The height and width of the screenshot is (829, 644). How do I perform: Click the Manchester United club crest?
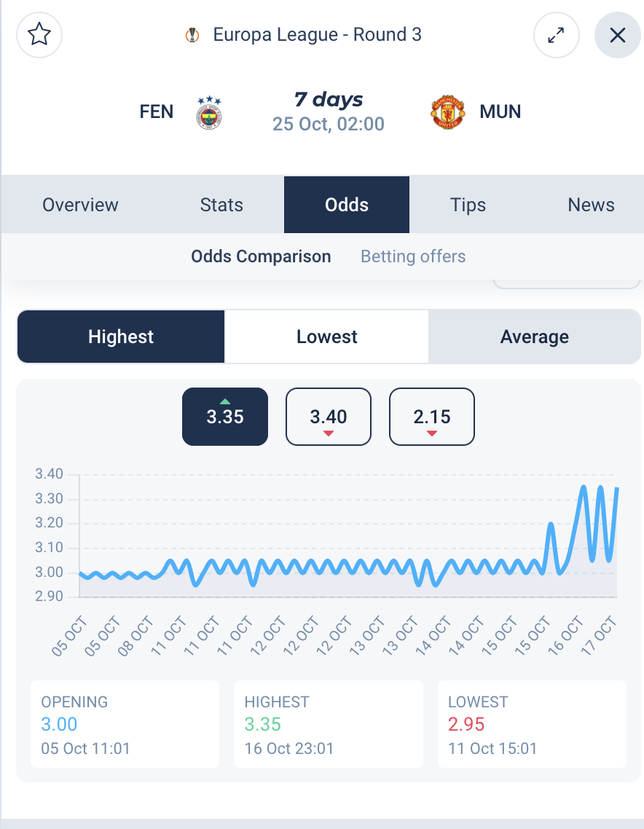coord(448,112)
